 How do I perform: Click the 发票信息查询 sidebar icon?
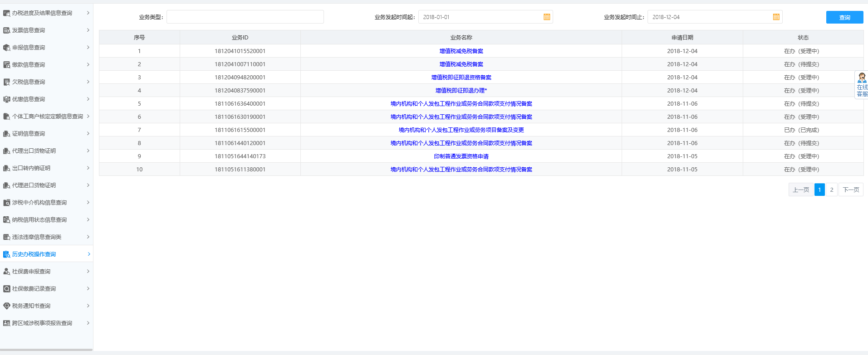point(7,30)
